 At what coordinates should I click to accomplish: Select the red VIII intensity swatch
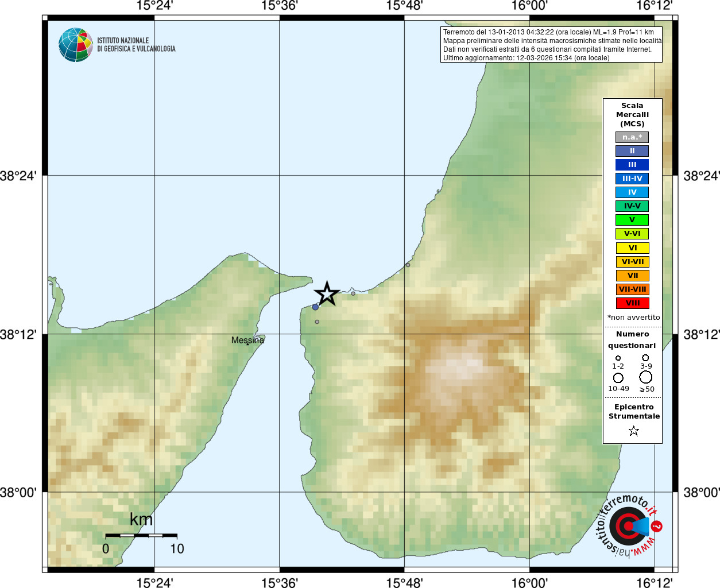click(x=632, y=303)
